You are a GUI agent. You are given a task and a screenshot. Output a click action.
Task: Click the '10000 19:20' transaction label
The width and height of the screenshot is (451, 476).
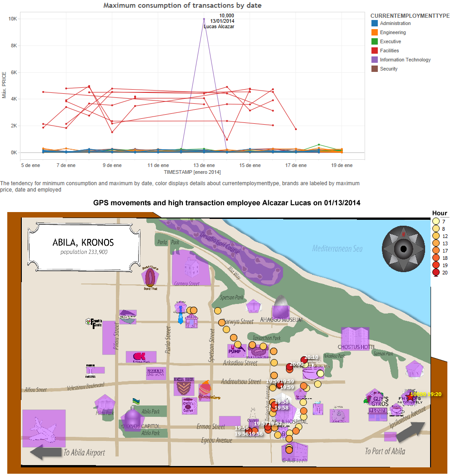pos(426,394)
